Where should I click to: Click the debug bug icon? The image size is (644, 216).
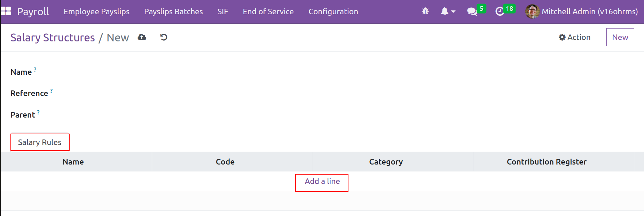click(x=425, y=11)
